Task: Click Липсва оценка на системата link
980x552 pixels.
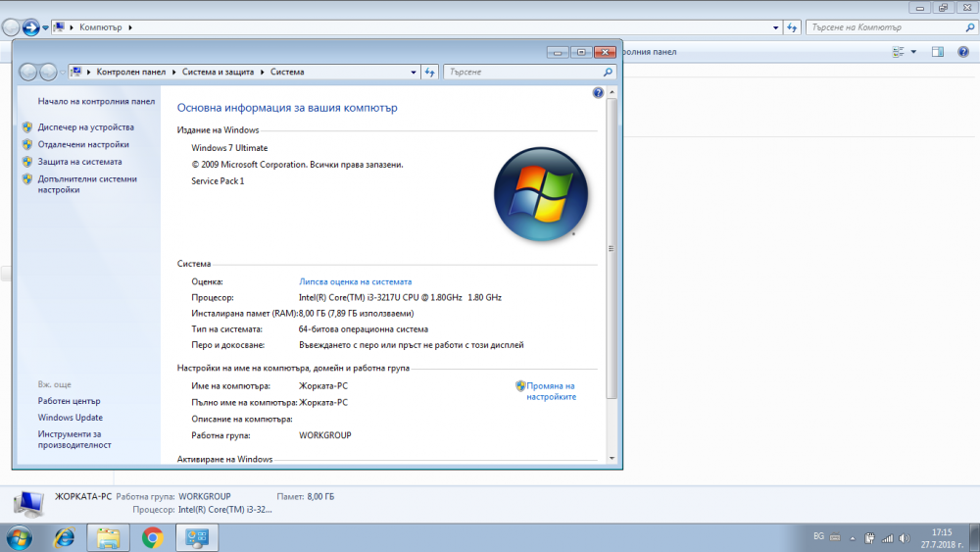Action: (x=355, y=282)
